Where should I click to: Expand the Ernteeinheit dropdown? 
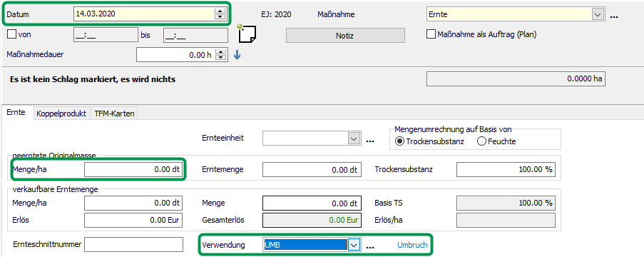point(354,138)
